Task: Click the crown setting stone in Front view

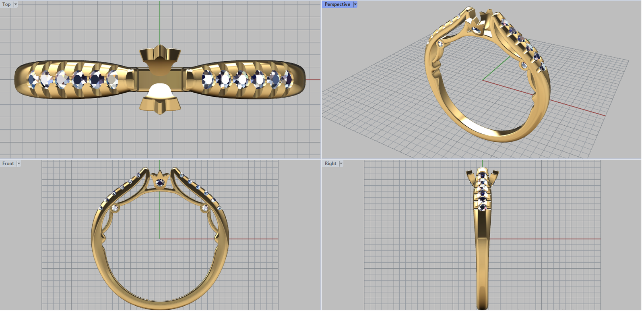Action: pos(160,183)
